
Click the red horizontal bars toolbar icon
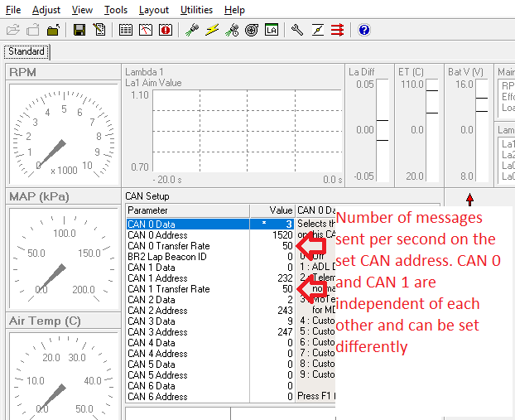pyautogui.click(x=338, y=31)
